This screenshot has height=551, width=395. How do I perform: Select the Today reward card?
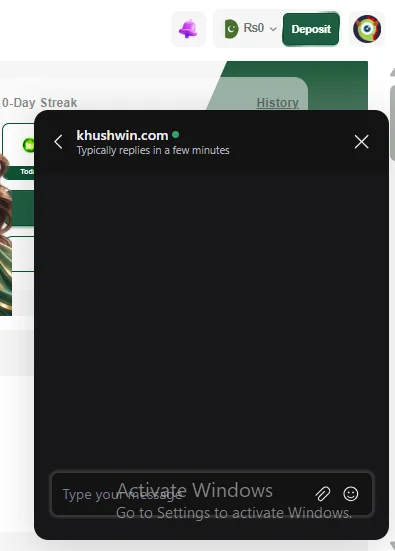click(x=18, y=151)
